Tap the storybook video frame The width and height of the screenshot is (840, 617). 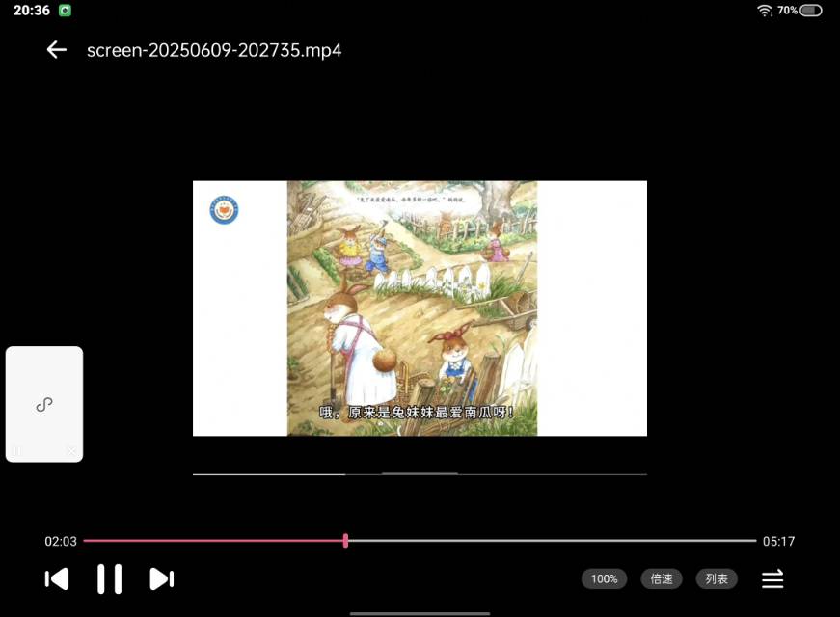(420, 308)
